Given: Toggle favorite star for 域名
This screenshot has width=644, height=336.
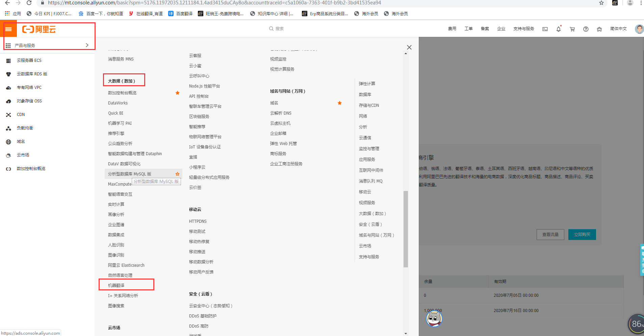Looking at the screenshot, I should click(x=340, y=103).
